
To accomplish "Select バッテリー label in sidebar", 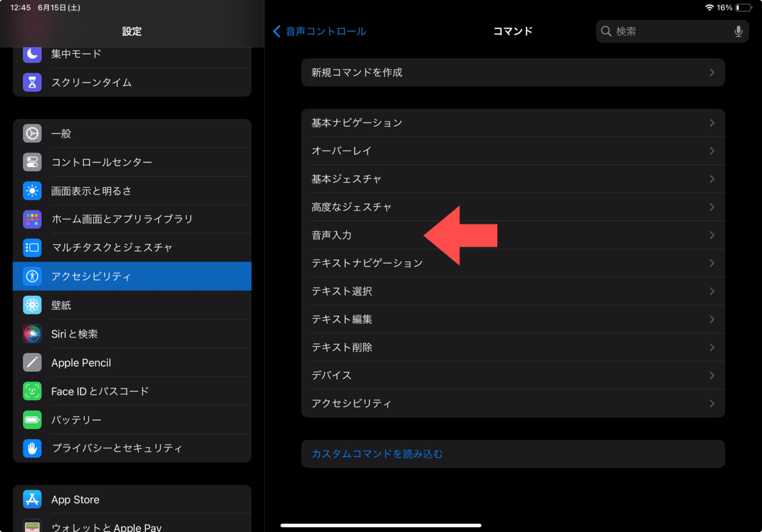I will click(76, 420).
